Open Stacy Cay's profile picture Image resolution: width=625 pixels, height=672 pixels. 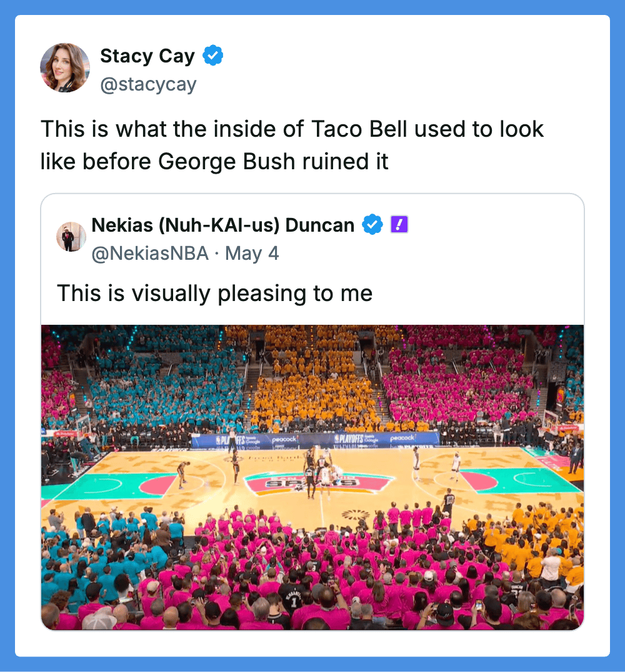tap(65, 67)
